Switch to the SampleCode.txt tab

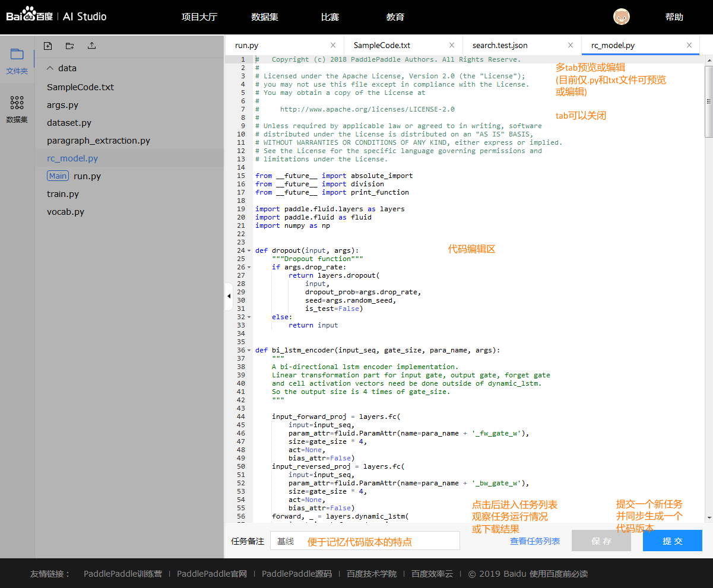click(382, 45)
